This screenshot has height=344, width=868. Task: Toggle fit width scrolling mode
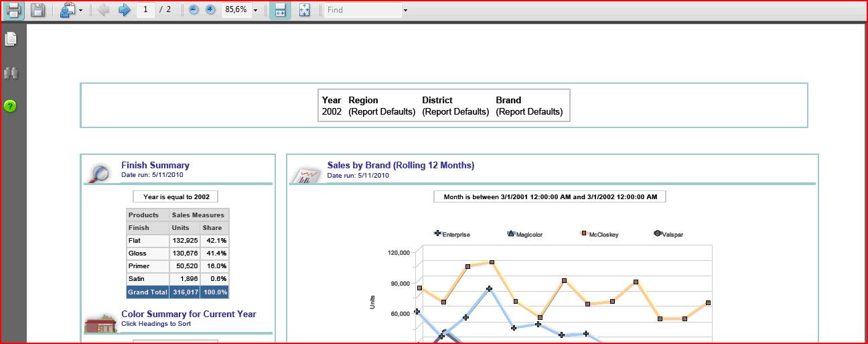click(280, 10)
